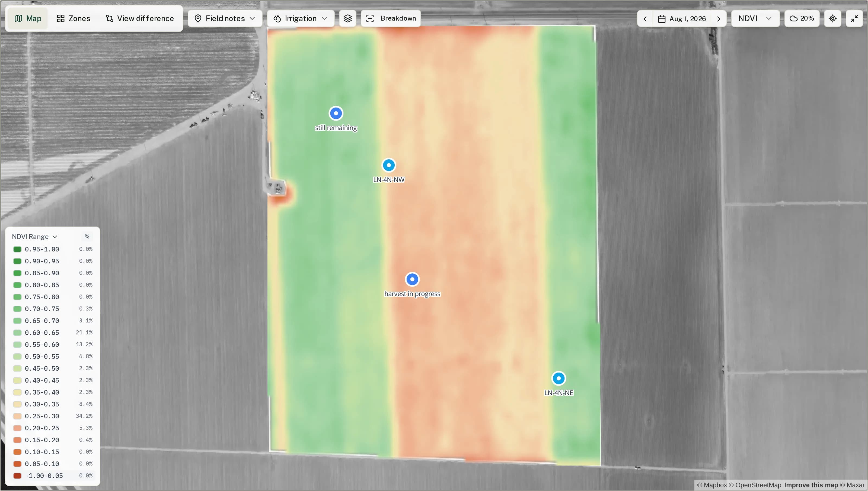Switch to View difference tab
Image resolution: width=868 pixels, height=491 pixels.
point(140,18)
